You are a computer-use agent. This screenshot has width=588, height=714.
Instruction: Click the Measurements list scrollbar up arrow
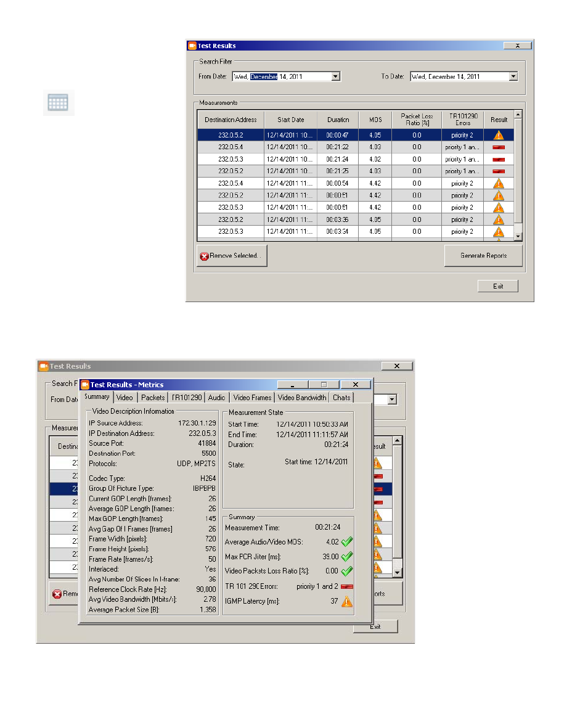[518, 115]
